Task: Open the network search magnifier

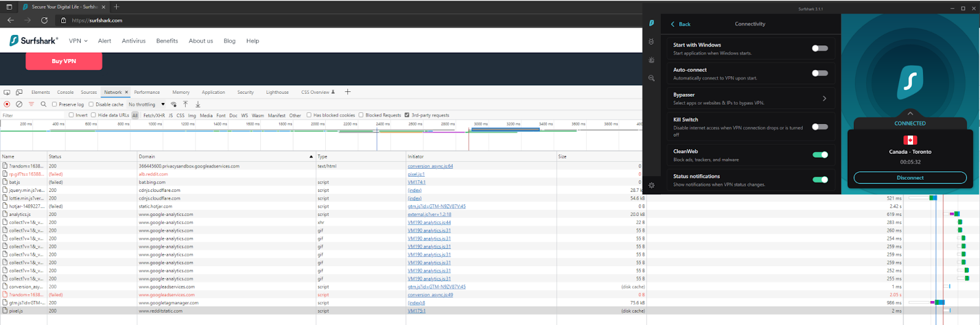Action: coord(43,104)
